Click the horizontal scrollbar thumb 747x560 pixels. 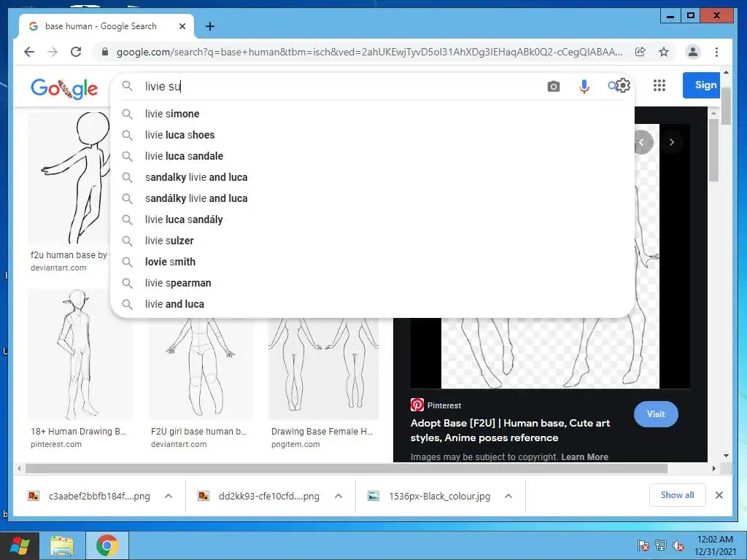click(x=347, y=469)
